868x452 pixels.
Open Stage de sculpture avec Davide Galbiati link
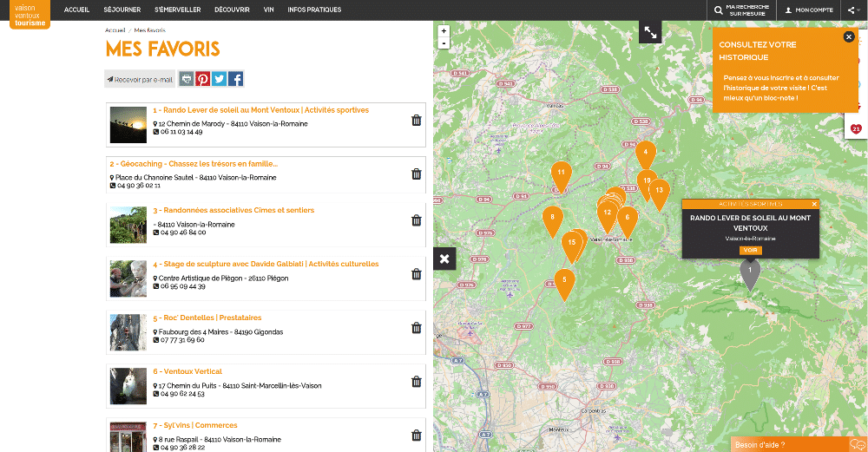pos(266,264)
